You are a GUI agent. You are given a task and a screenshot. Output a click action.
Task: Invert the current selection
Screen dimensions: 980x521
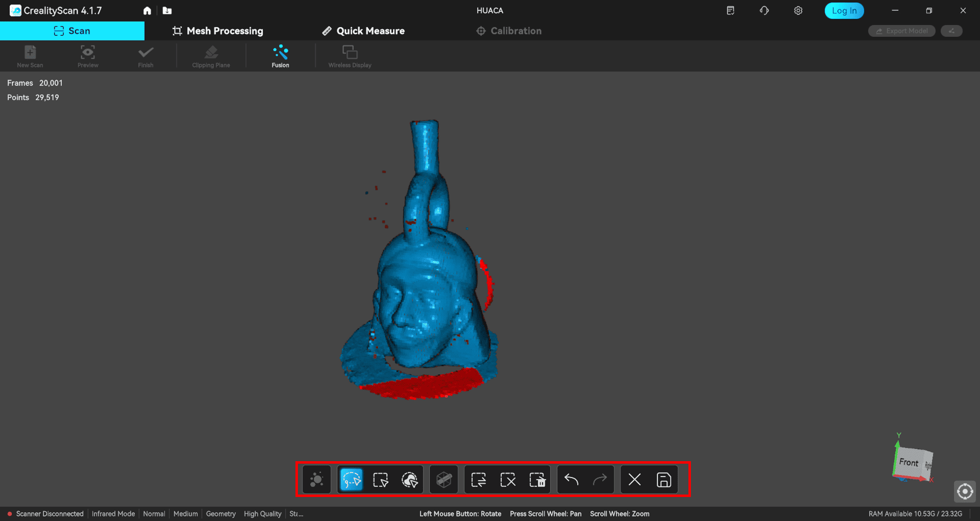coord(479,479)
